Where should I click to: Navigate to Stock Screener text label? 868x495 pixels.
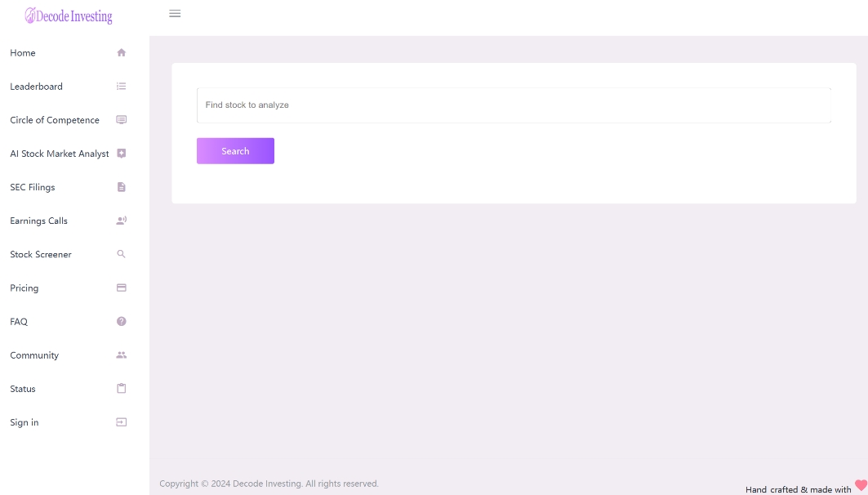(x=41, y=255)
